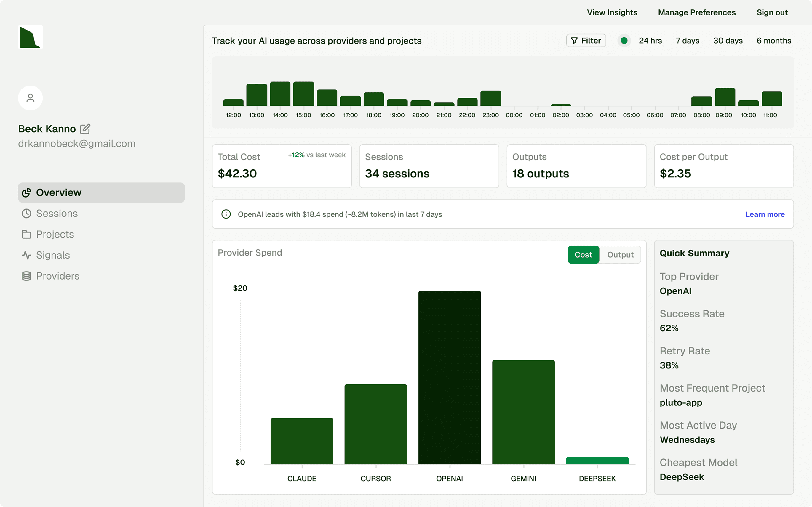Click the Provider Spend title
The width and height of the screenshot is (812, 507).
coord(250,253)
